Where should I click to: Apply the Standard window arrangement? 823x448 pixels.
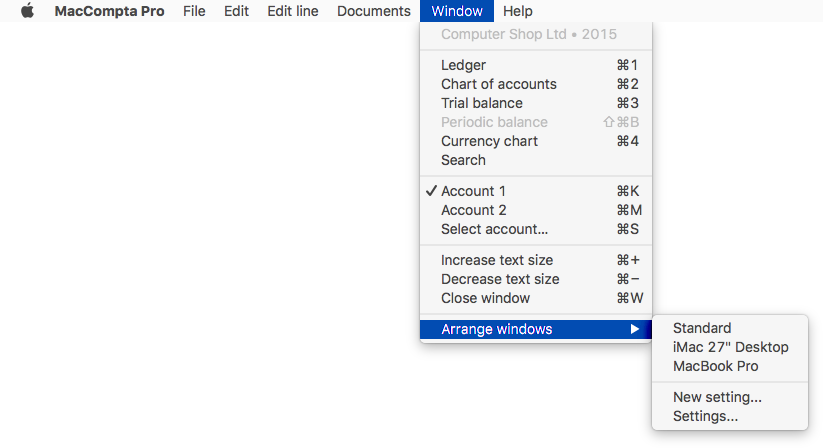click(730, 328)
